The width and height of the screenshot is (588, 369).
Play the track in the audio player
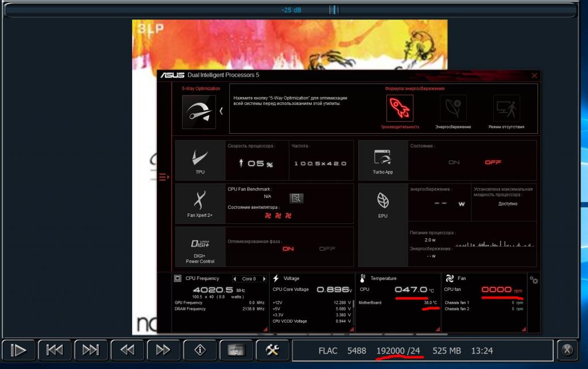tap(18, 350)
